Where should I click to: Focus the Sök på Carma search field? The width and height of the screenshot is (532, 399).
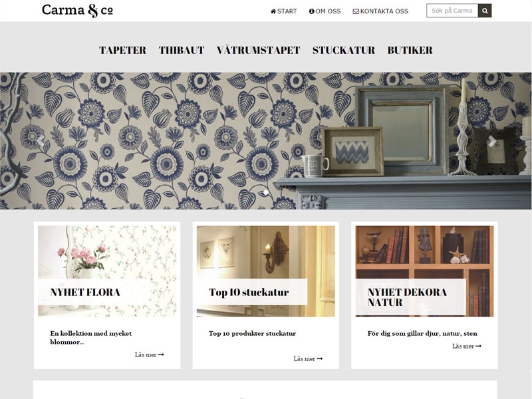click(452, 11)
